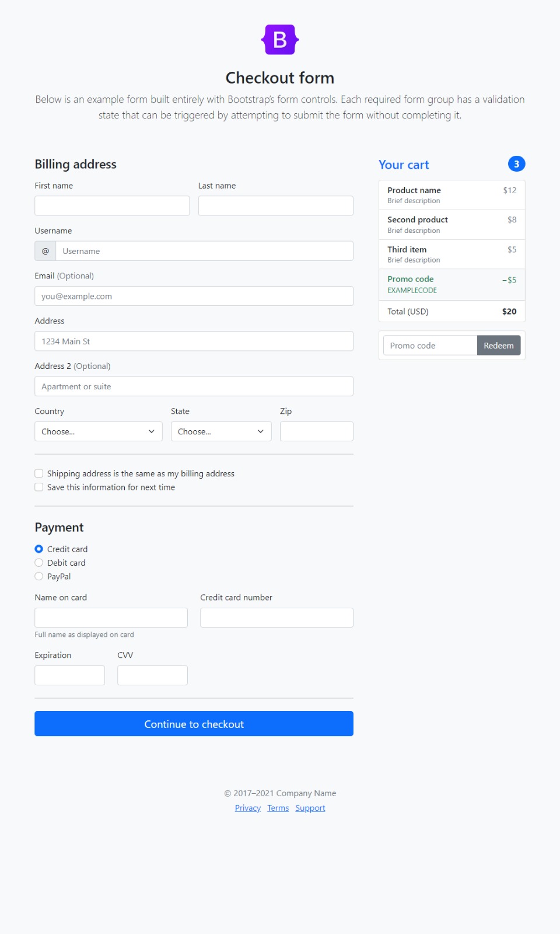Select the Debit card payment option

coord(39,563)
